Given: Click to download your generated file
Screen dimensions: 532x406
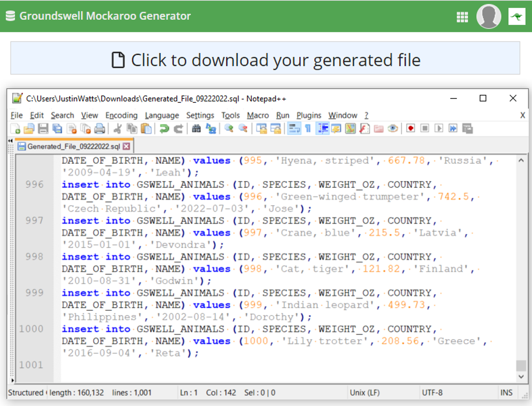Looking at the screenshot, I should point(265,58).
